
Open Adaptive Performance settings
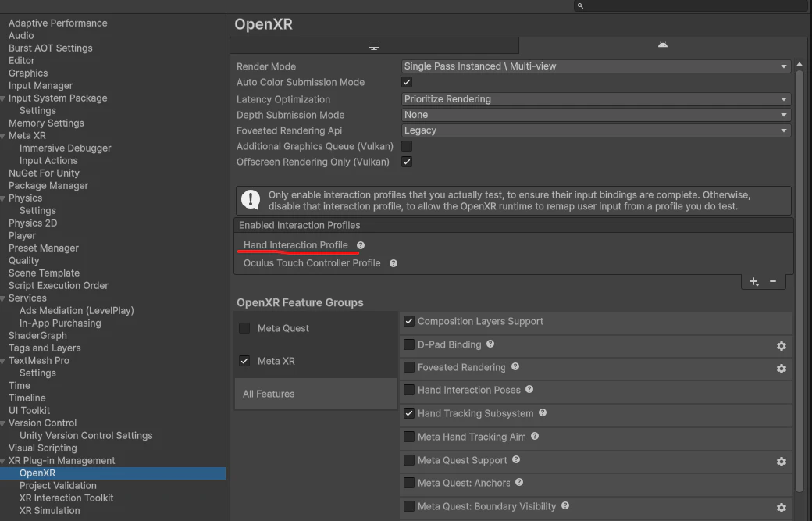tap(58, 23)
